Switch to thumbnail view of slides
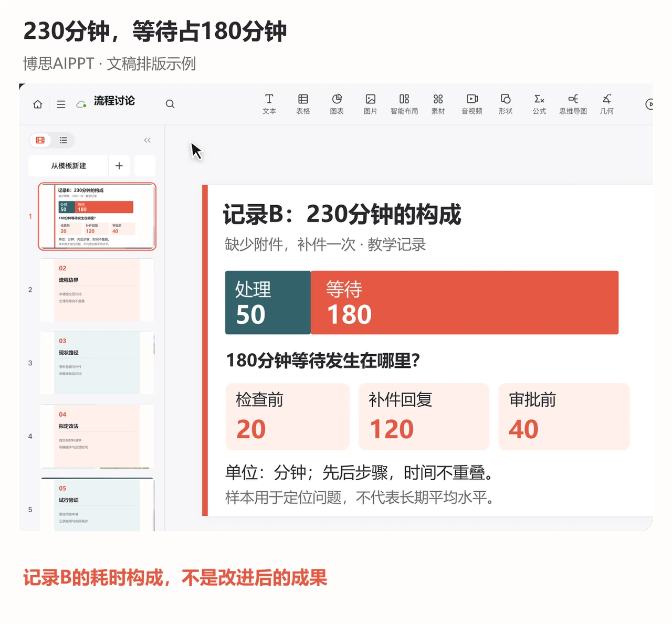This screenshot has width=672, height=624. [40, 140]
